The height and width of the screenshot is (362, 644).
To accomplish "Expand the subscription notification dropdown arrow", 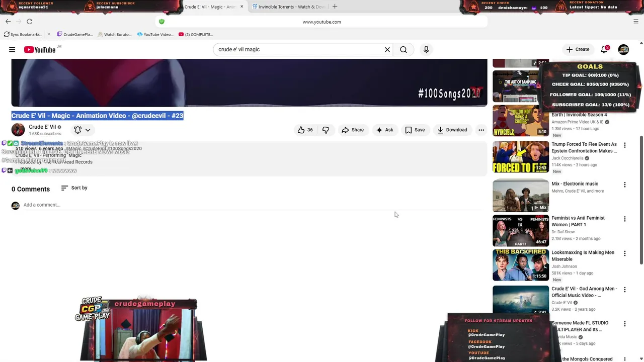I will 88,130.
